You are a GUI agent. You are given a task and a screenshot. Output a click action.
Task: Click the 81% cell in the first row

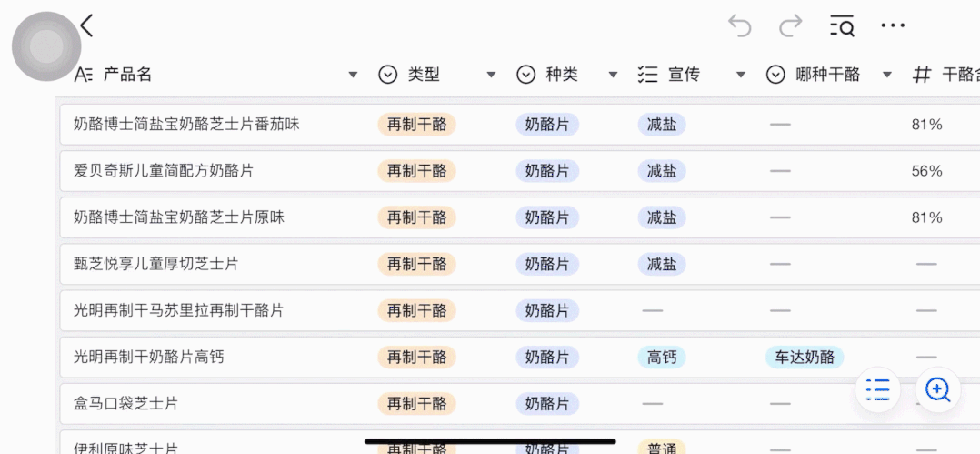point(927,125)
